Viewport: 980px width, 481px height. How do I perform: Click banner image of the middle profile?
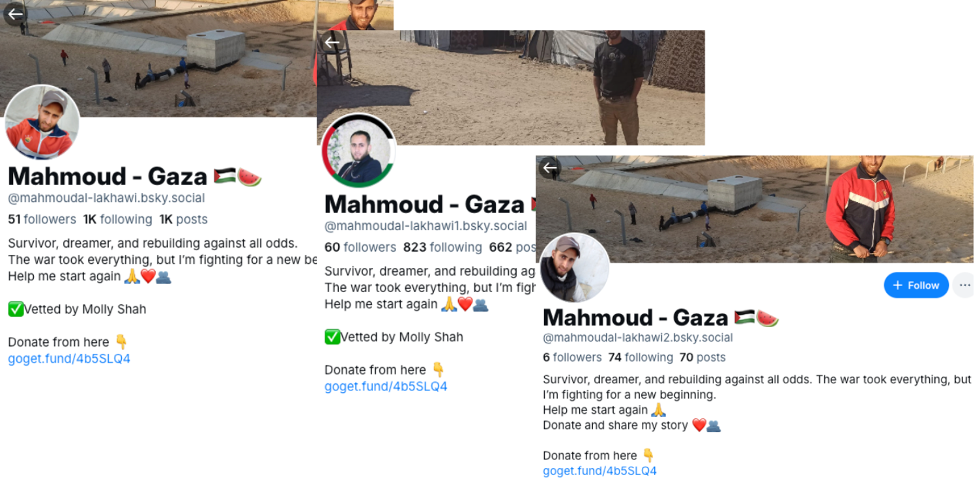(510, 87)
